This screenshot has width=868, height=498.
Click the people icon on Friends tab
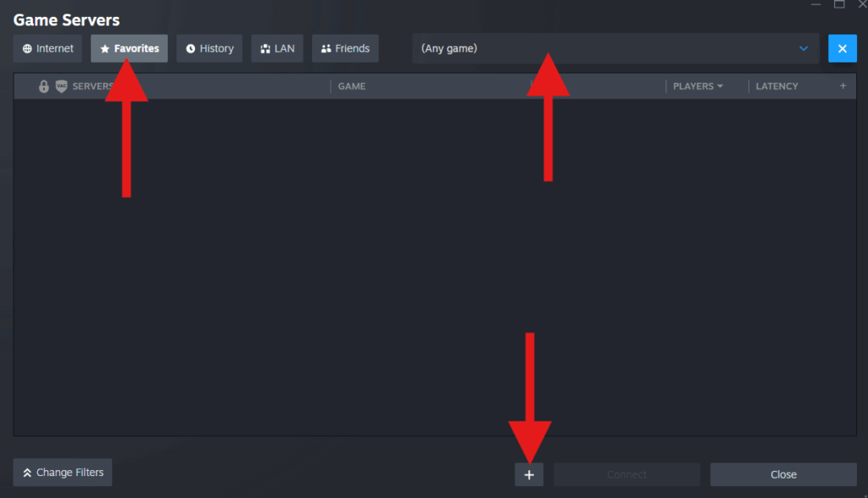[326, 48]
